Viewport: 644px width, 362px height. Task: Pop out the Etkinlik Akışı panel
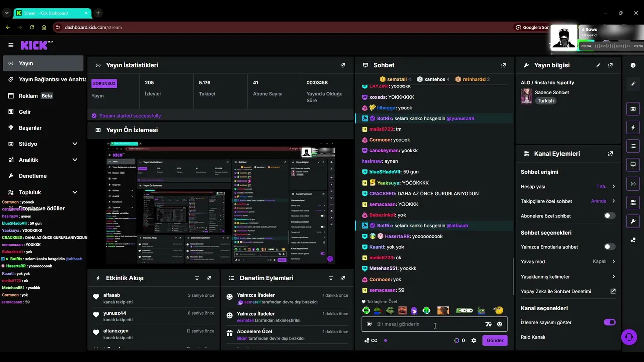[x=209, y=278]
